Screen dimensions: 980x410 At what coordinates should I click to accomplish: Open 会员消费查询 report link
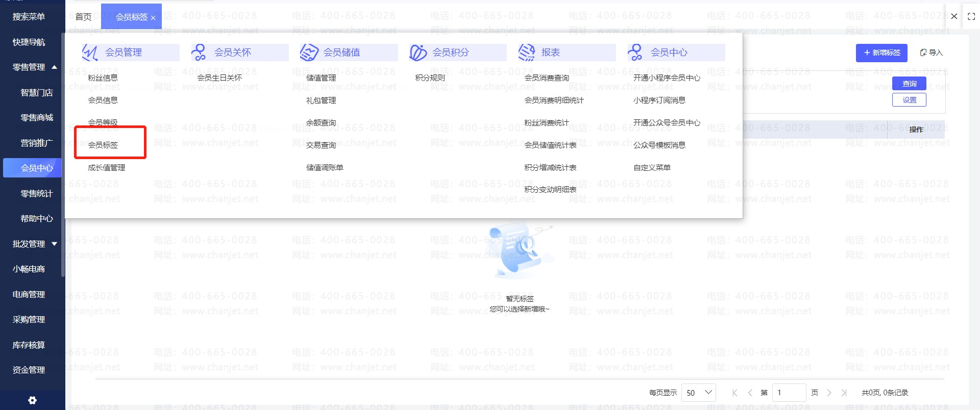click(547, 78)
